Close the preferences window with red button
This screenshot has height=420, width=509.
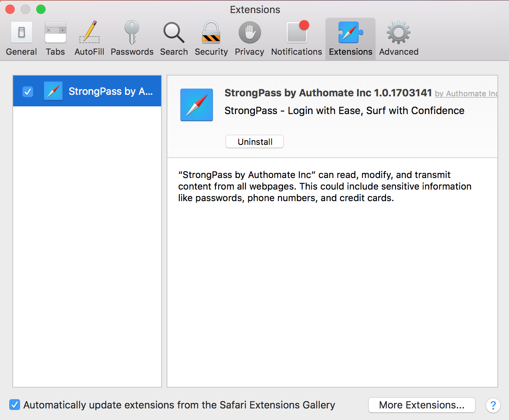(x=10, y=9)
